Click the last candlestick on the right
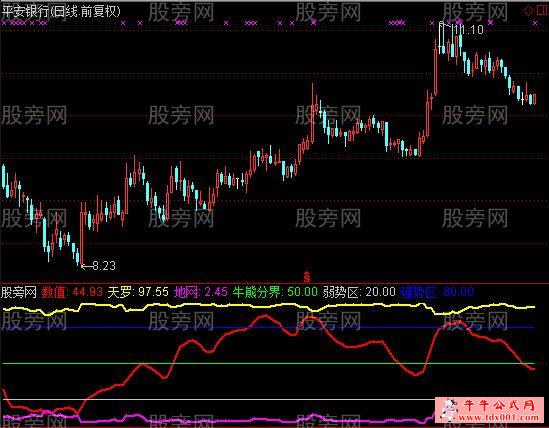Viewport: 549px width, 428px height. point(534,99)
